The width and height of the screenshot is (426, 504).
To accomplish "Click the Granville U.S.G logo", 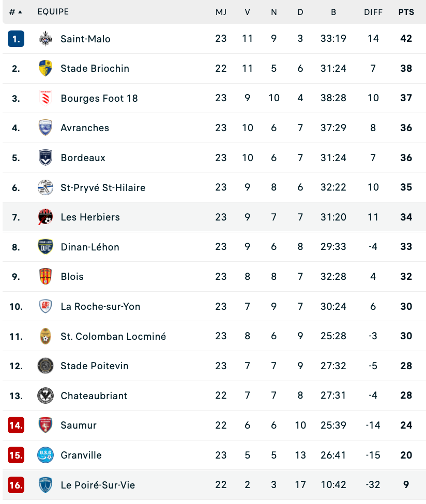I will [x=45, y=455].
